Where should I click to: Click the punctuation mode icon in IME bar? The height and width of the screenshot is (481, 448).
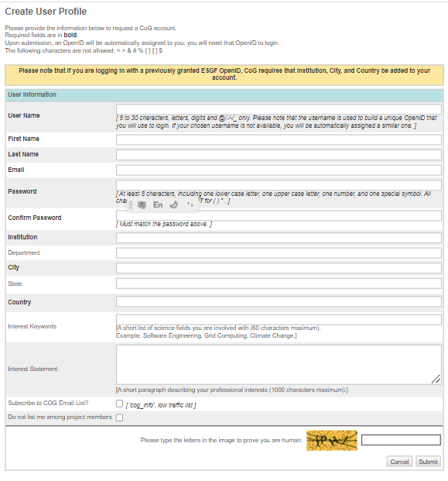pyautogui.click(x=190, y=204)
